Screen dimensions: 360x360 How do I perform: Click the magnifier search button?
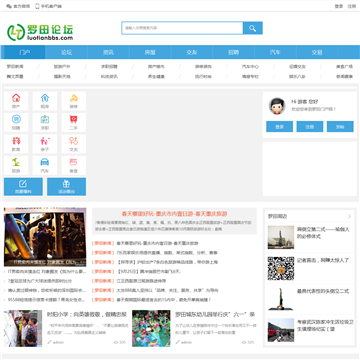(x=253, y=28)
